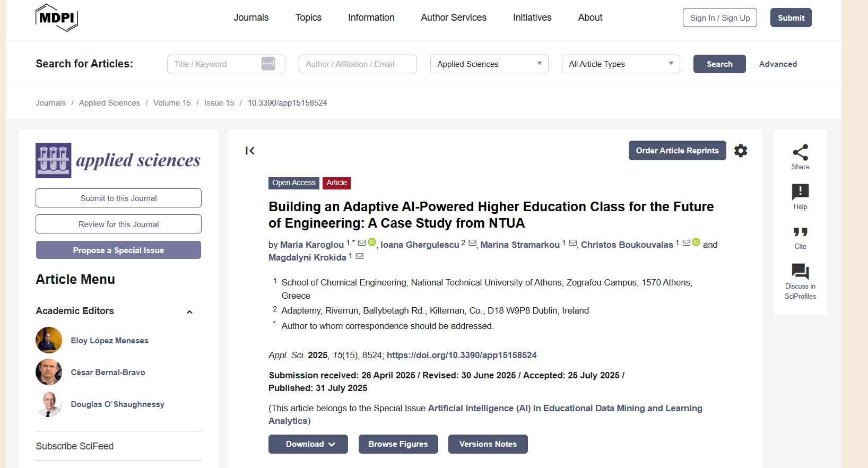868x468 pixels.
Task: Click the Help exclamation icon
Action: click(x=800, y=192)
